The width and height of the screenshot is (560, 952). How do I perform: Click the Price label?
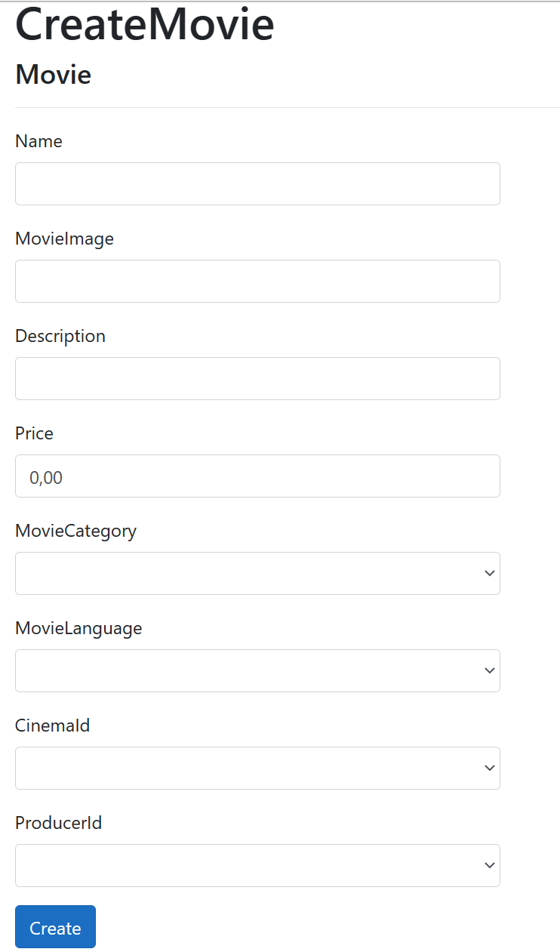coord(34,433)
